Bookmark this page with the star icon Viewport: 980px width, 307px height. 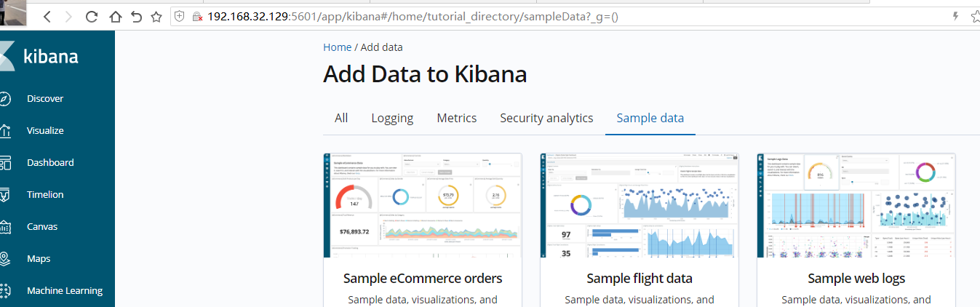pos(156,16)
